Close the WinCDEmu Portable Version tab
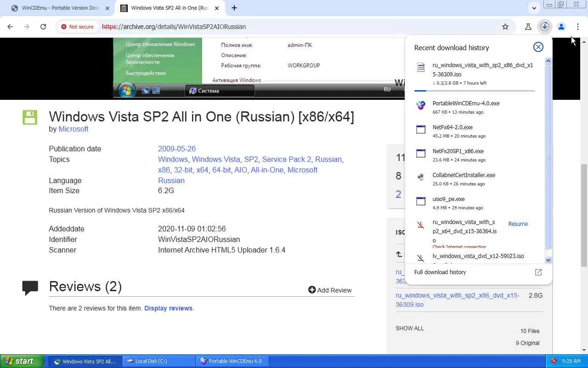The image size is (588, 368). (107, 8)
